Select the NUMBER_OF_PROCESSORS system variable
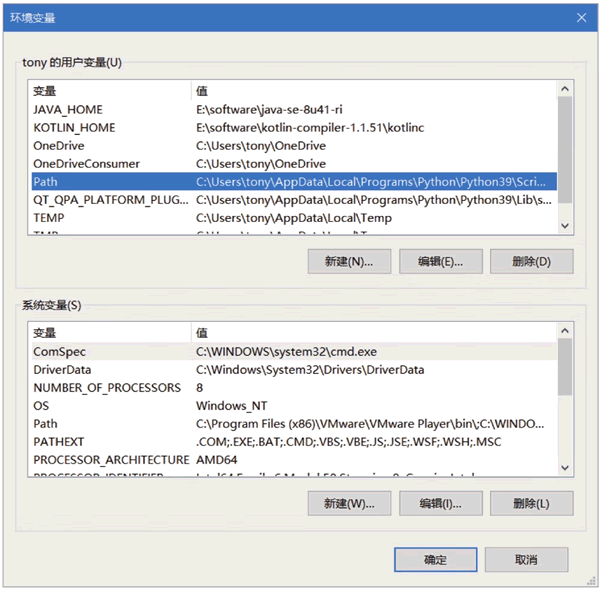The height and width of the screenshot is (590, 600). 294,388
